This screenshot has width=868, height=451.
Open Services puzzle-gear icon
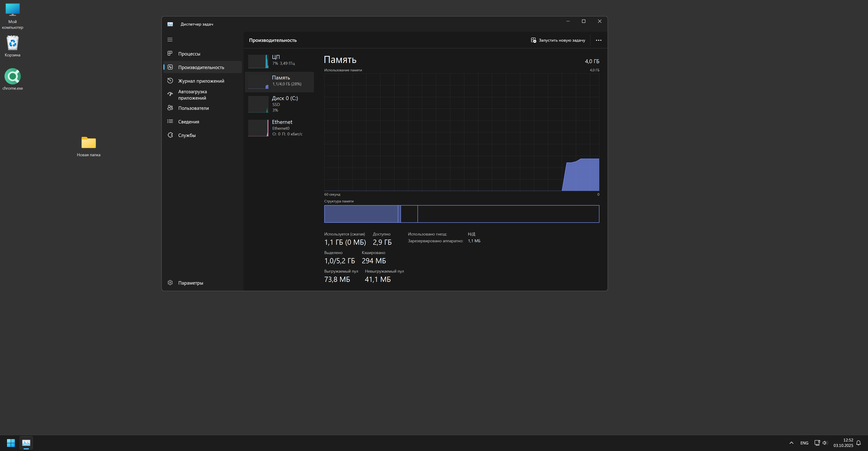[170, 135]
